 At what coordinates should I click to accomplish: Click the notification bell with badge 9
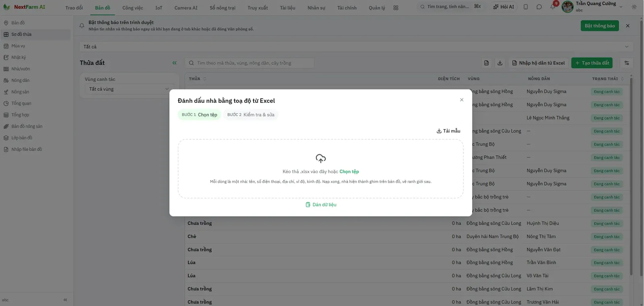pyautogui.click(x=553, y=6)
